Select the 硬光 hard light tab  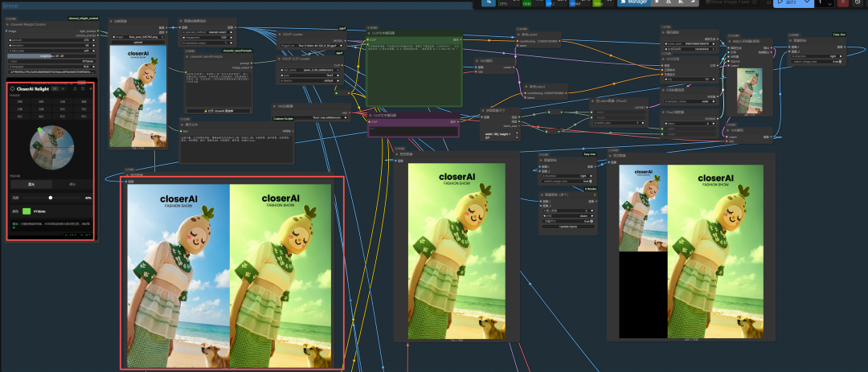click(x=73, y=184)
